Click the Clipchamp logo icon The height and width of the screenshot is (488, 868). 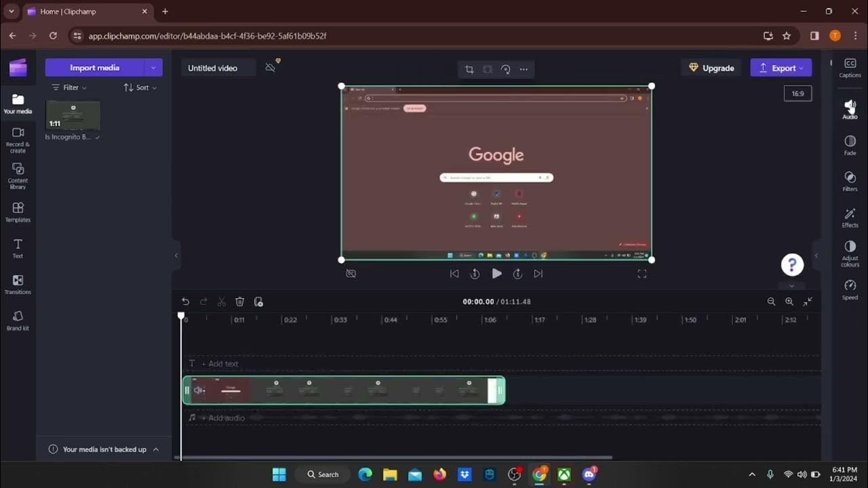pyautogui.click(x=18, y=68)
